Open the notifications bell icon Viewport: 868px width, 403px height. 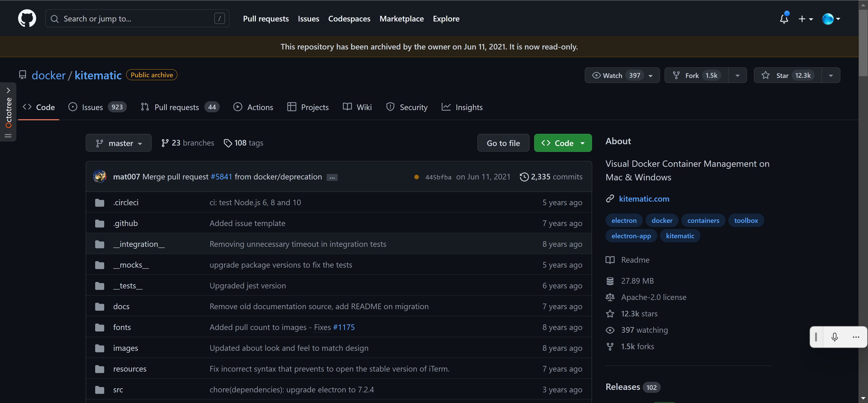[784, 19]
